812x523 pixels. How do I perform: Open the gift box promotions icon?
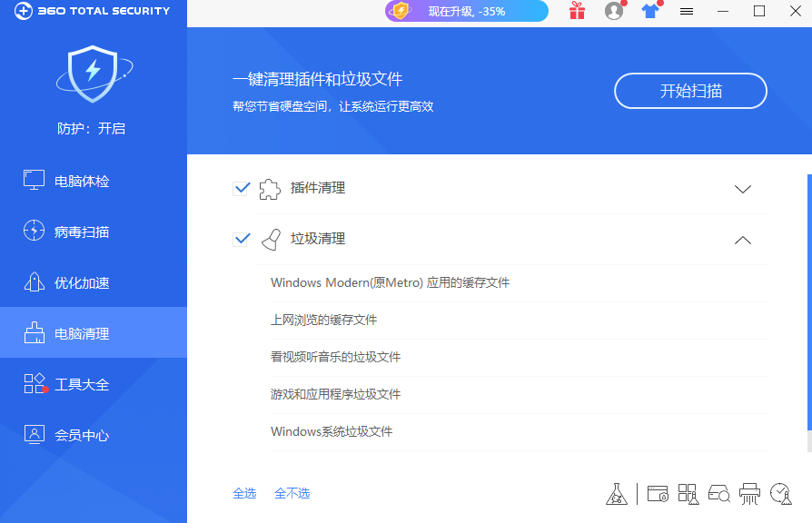coord(577,11)
